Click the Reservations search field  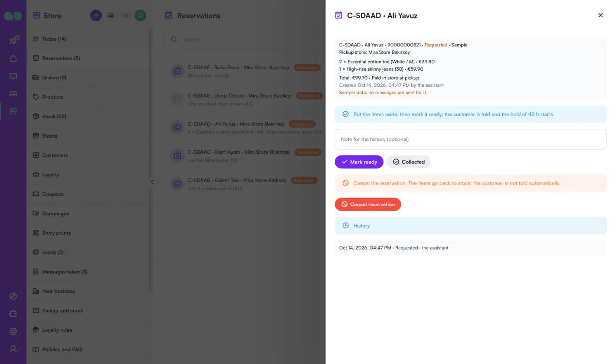point(245,39)
